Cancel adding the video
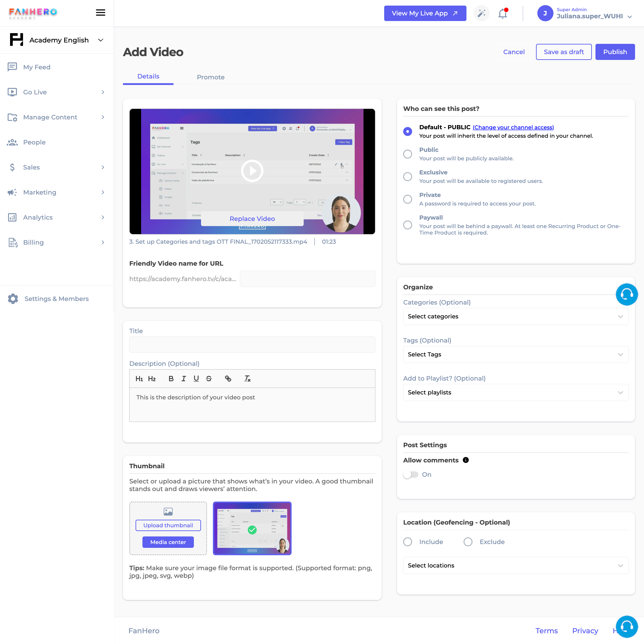This screenshot has height=644, width=644. pyautogui.click(x=514, y=52)
